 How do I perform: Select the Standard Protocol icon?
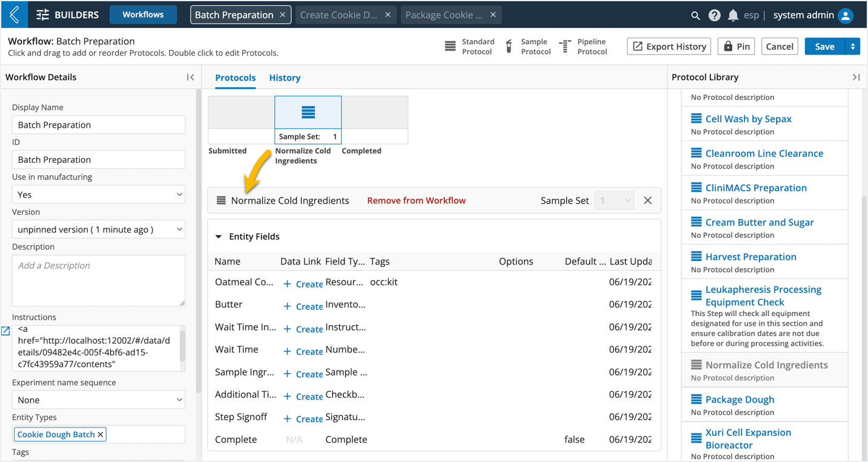[x=450, y=46]
